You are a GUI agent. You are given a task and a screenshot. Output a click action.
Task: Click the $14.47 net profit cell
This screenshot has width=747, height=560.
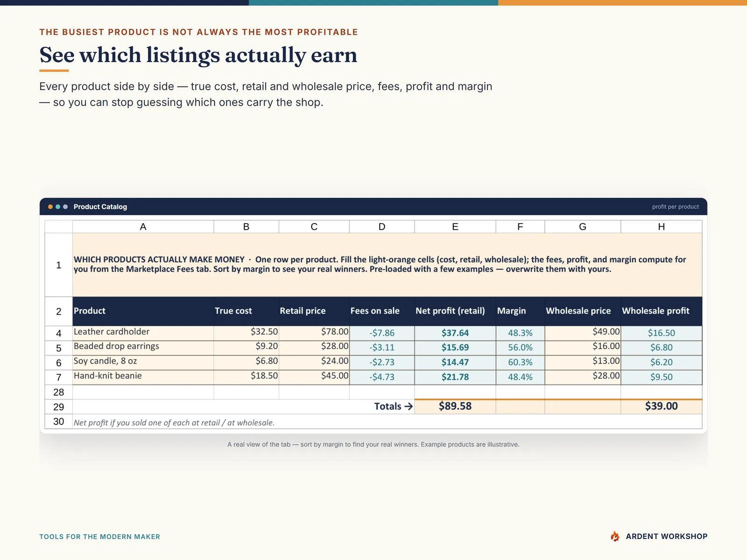point(455,363)
